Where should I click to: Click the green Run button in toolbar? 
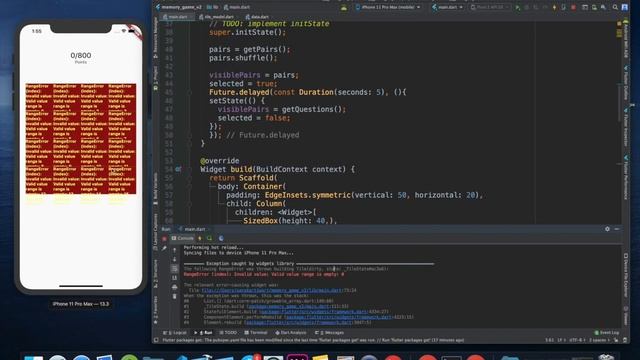(x=518, y=7)
